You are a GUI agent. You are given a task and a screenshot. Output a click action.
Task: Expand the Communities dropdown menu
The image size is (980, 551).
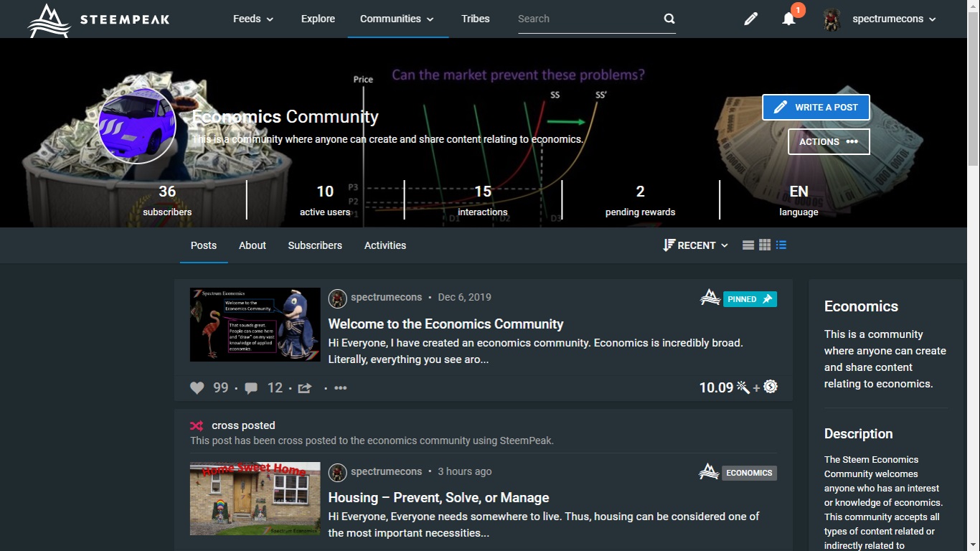[x=397, y=19]
